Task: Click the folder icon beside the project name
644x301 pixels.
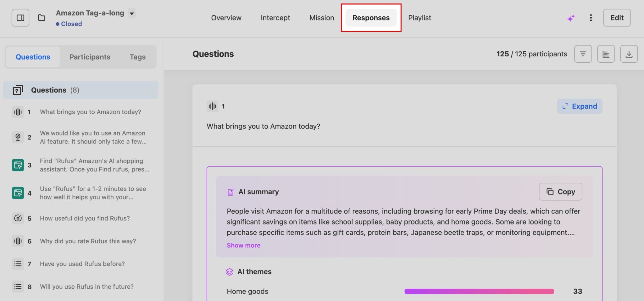Action: tap(42, 18)
